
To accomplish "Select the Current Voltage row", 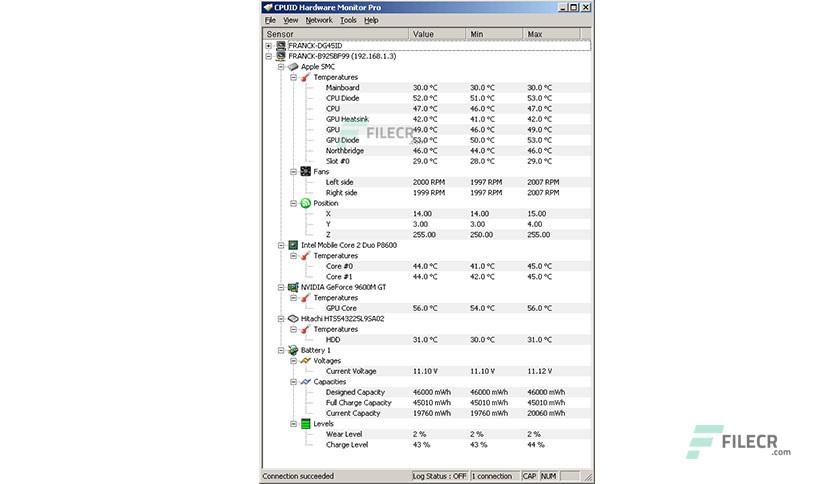I will 427,371.
